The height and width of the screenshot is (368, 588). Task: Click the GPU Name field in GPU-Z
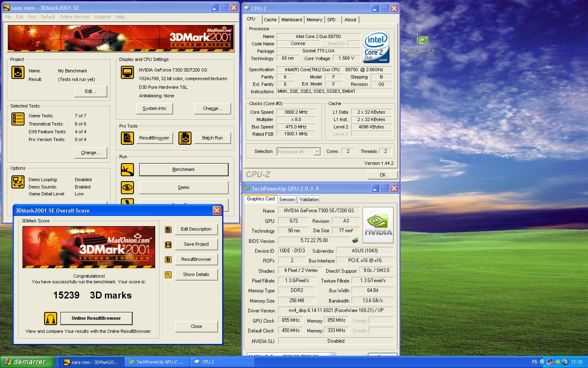point(318,211)
